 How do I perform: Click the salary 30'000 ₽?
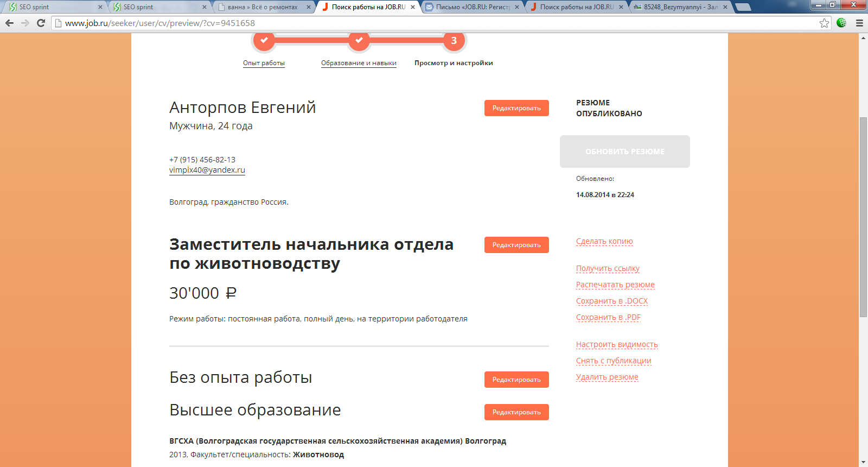[x=203, y=293]
